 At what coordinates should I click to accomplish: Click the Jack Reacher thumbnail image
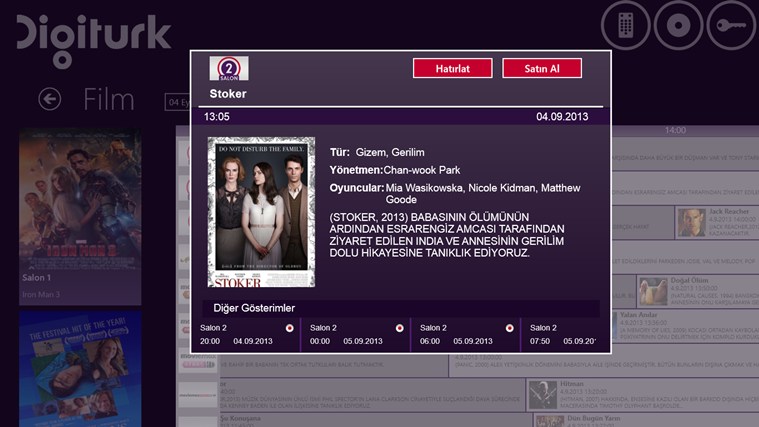(x=691, y=222)
